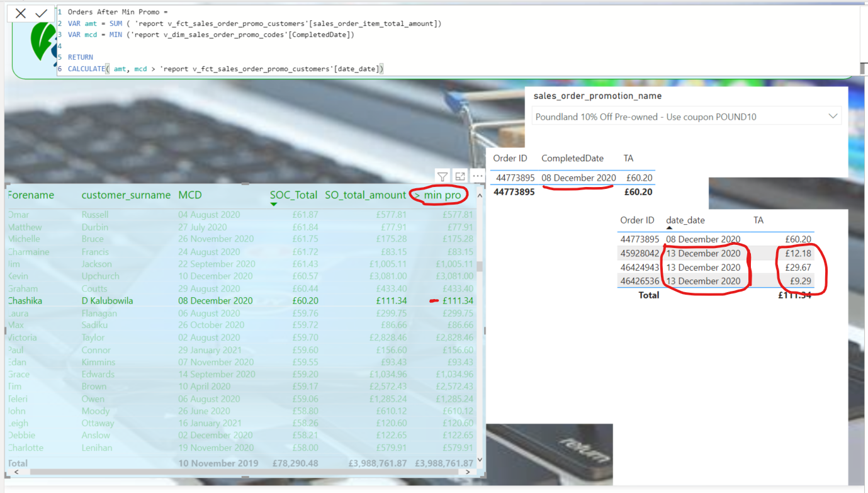Select the 'Ottaway' surname cell
Image resolution: width=868 pixels, height=493 pixels.
pyautogui.click(x=98, y=424)
